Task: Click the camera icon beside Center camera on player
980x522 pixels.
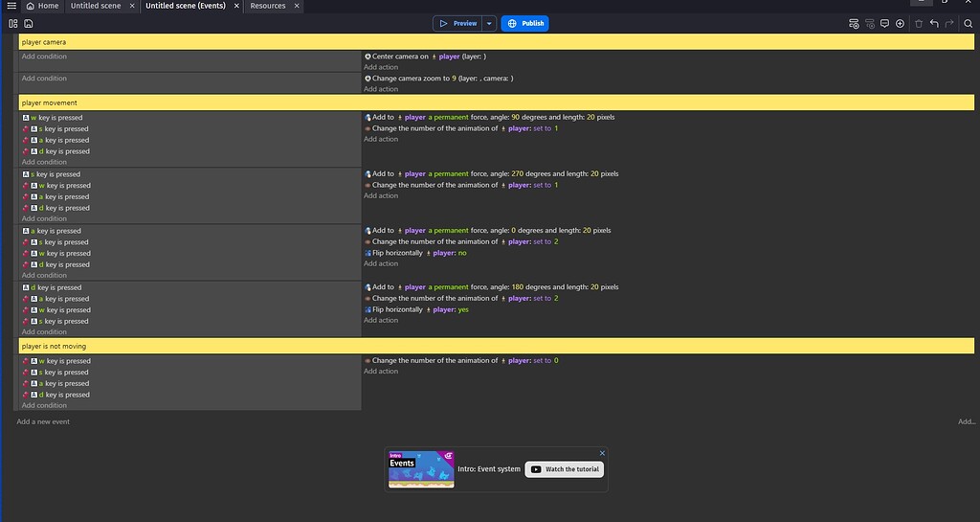Action: tap(367, 57)
